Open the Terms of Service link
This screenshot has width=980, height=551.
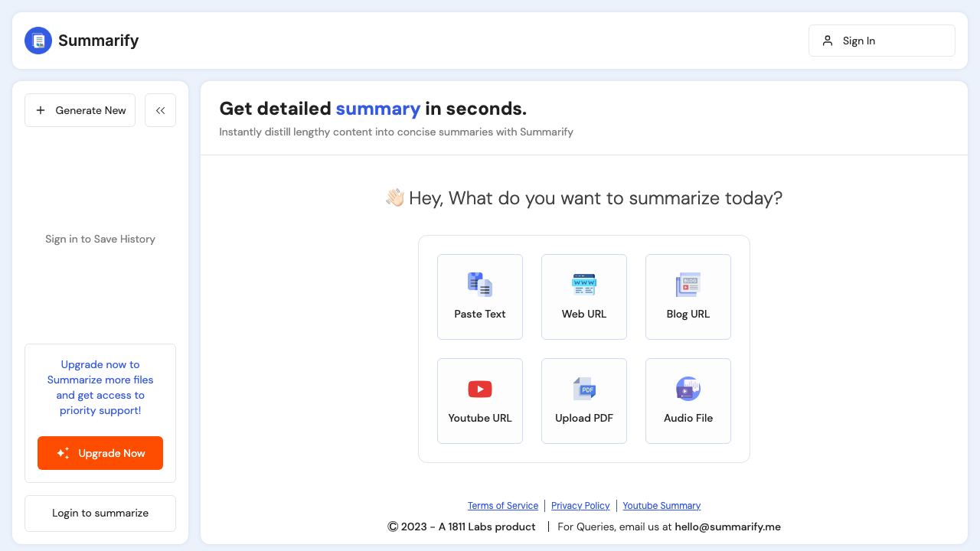pos(503,506)
